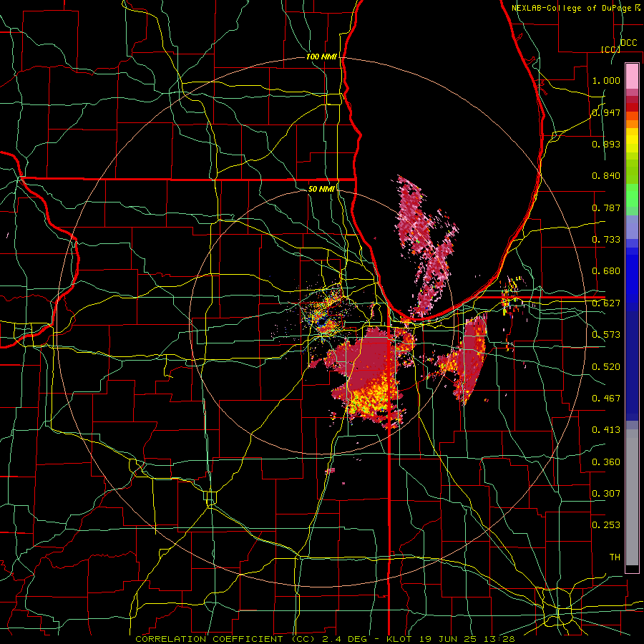The height and width of the screenshot is (644, 644).
Task: Click the "DCC" label near the legend
Action: click(628, 42)
